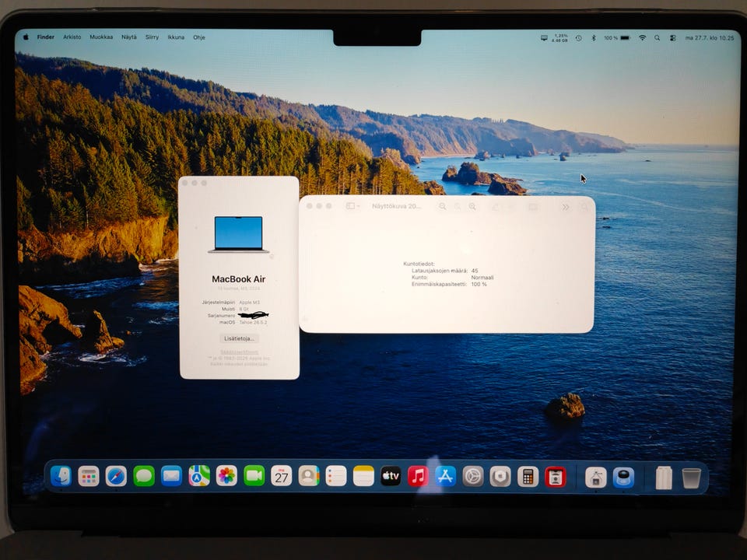The image size is (747, 560).
Task: Click the screen mirroring display icon
Action: tap(544, 37)
